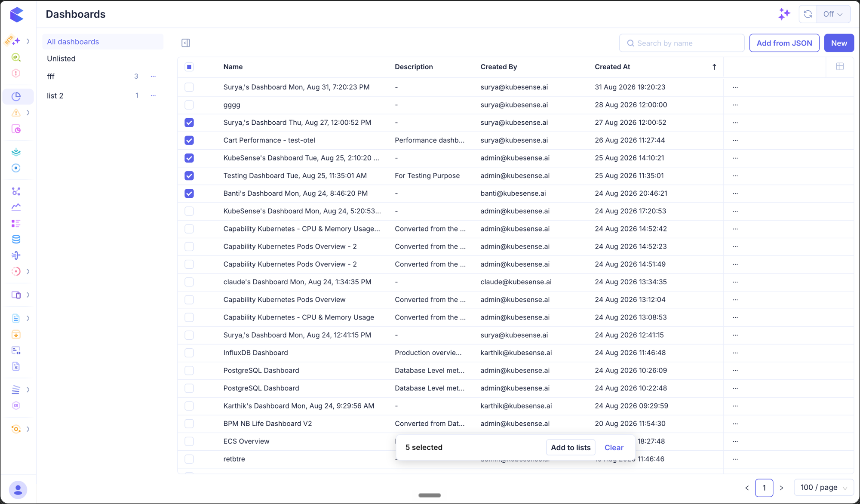
Task: Expand the pink dashed circle sidebar chevron
Action: (28, 271)
